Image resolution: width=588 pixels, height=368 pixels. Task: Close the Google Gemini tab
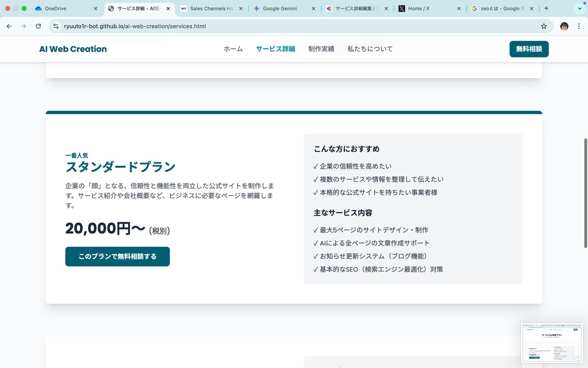(314, 9)
